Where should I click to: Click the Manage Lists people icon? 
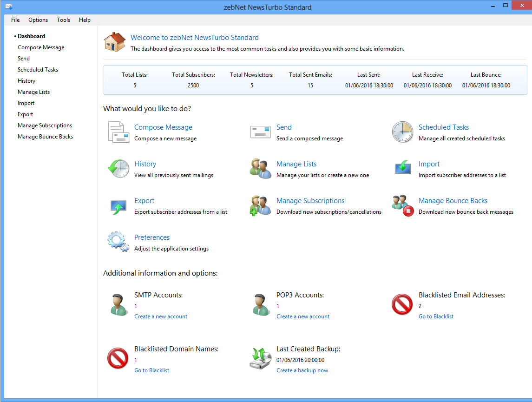(x=260, y=169)
